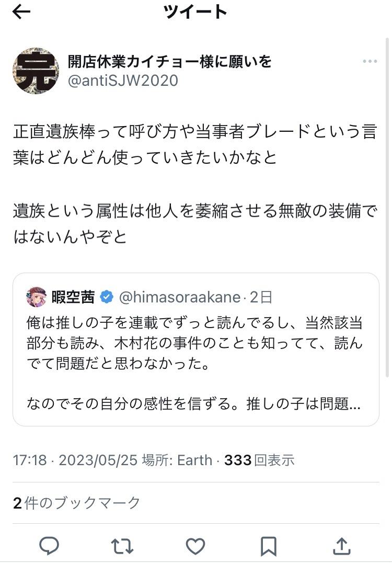Image resolution: width=392 pixels, height=563 pixels.
Task: Tap the 17:18 · 2023/05/25 timestamp
Action: tap(75, 460)
